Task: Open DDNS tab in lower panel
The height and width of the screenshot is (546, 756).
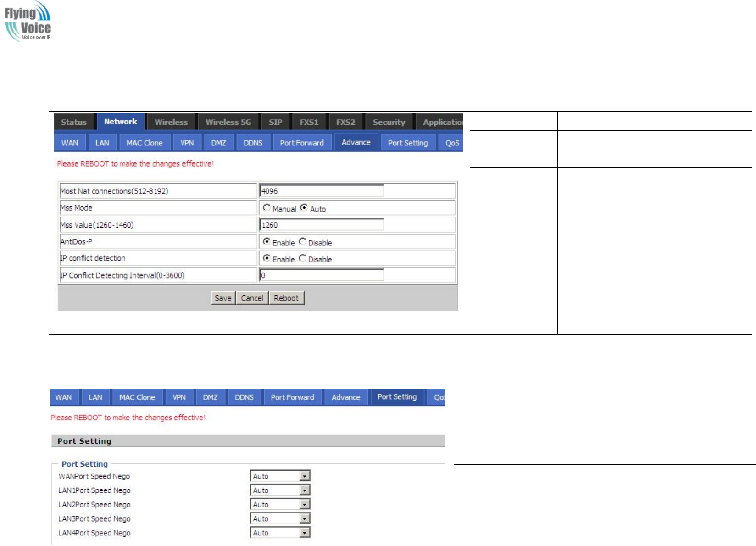Action: click(244, 397)
